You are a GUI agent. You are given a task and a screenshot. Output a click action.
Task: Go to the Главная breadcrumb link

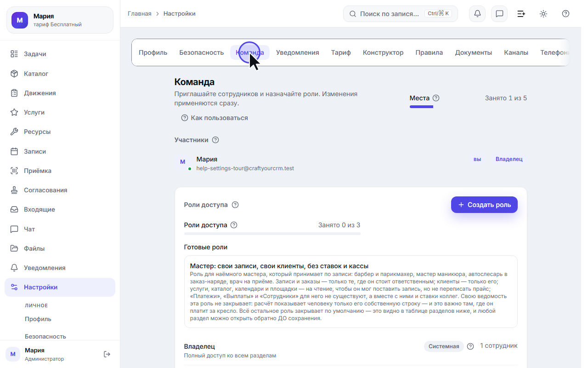click(x=139, y=14)
